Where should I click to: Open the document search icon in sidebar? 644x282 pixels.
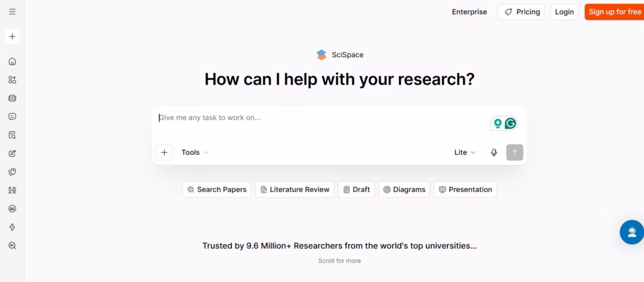point(13,135)
